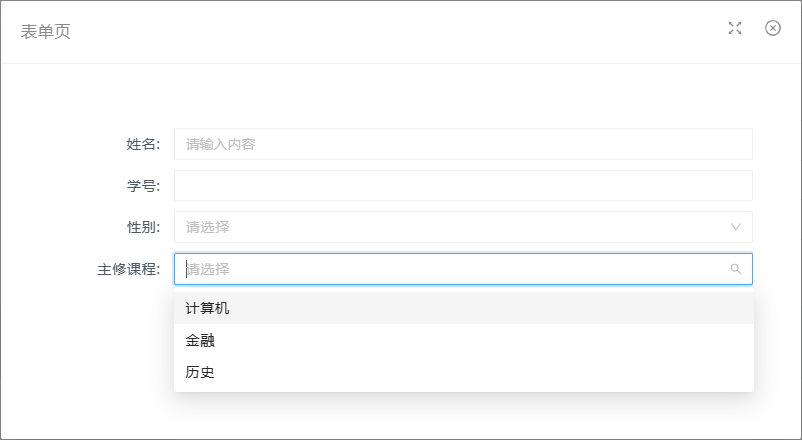Screen dimensions: 802x440
Task: Click the magnifier icon in 主修课程 field
Action: click(x=736, y=269)
